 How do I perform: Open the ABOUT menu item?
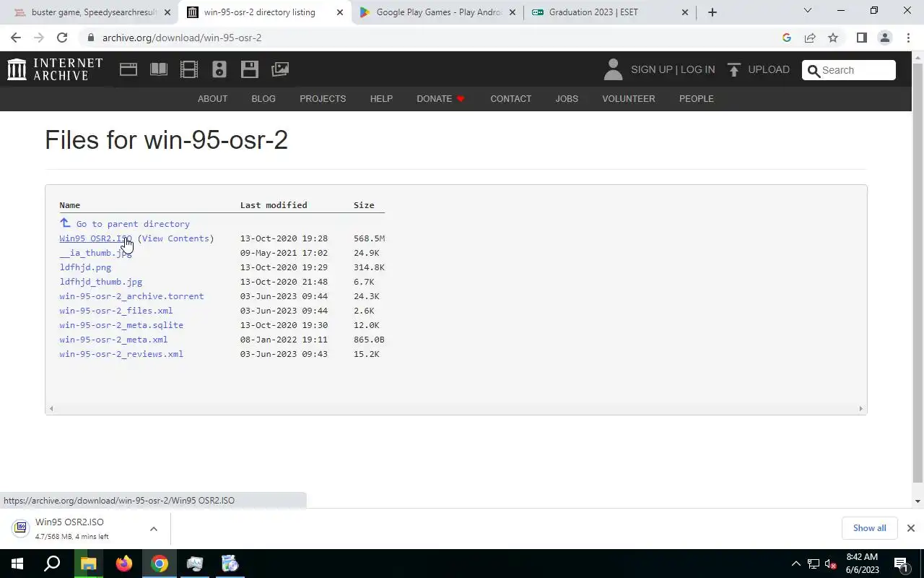coord(212,98)
